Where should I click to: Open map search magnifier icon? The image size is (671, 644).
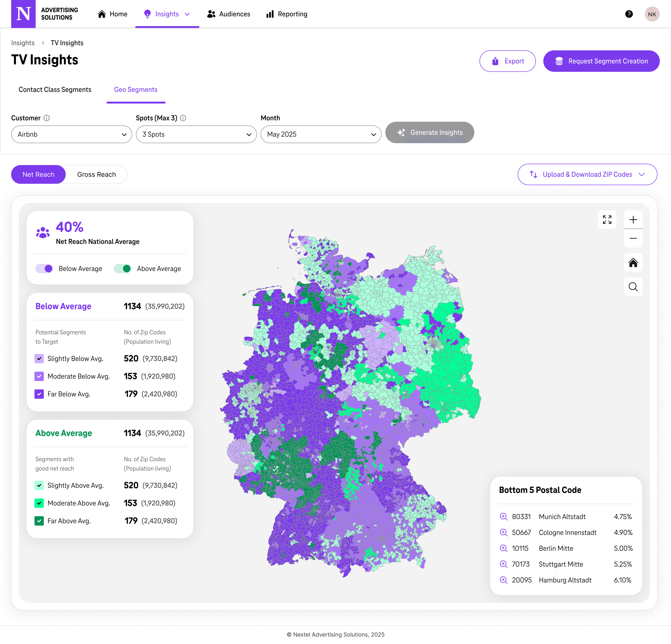tap(633, 287)
